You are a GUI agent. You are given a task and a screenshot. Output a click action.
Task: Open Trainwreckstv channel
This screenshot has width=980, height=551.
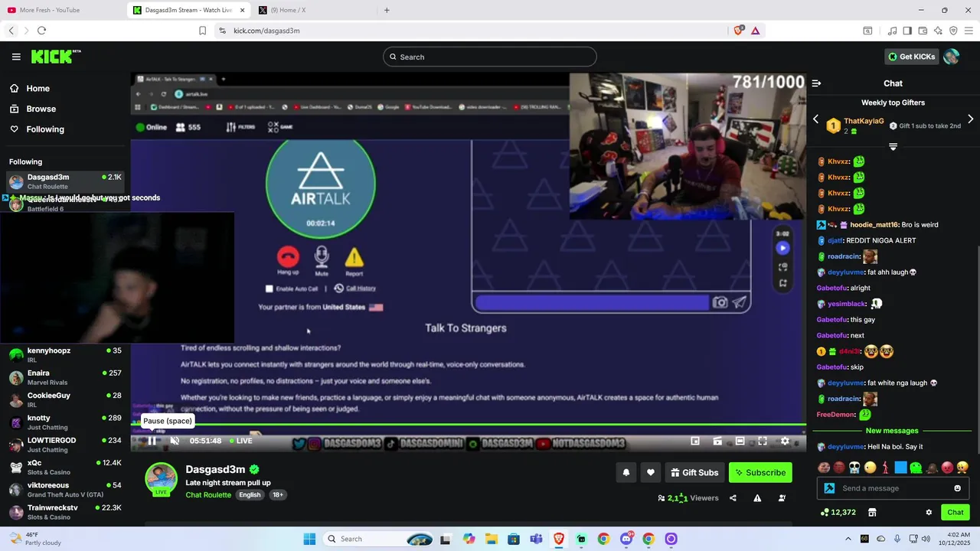[65, 512]
